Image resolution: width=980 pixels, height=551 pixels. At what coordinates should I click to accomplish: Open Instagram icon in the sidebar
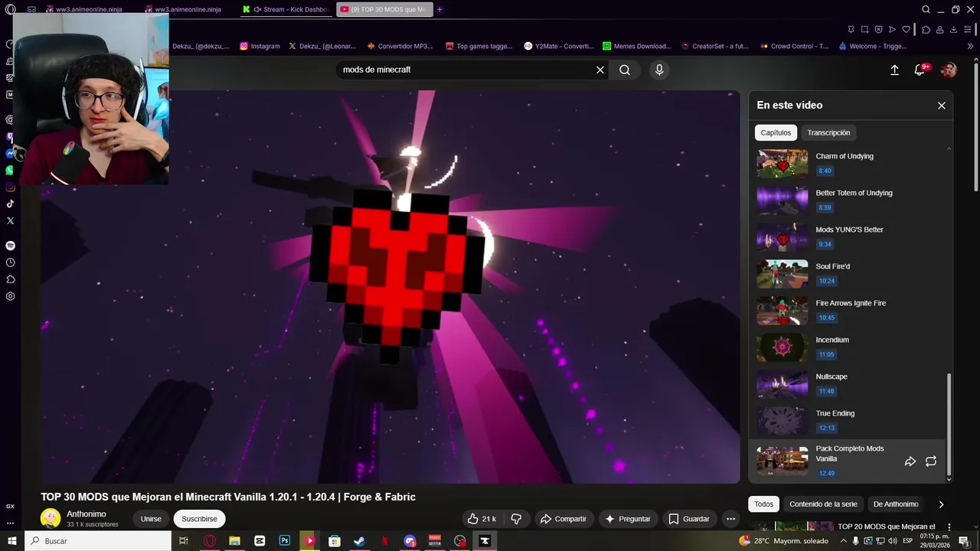10,187
